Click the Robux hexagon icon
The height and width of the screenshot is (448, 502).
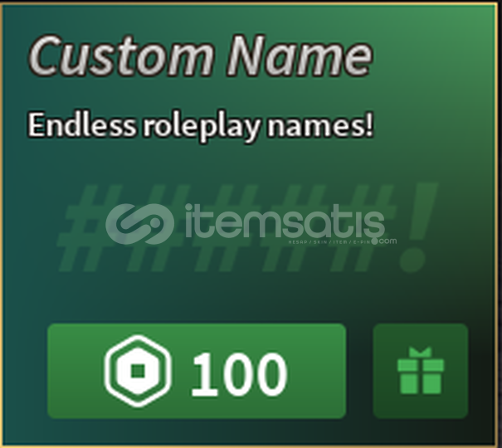tap(138, 371)
